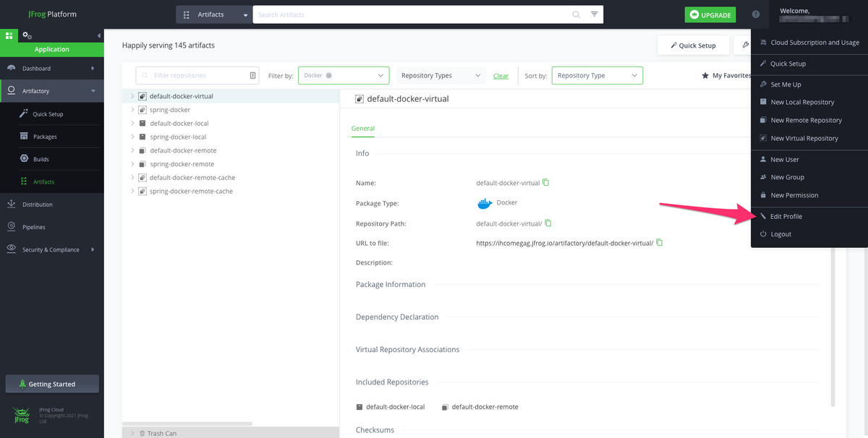The height and width of the screenshot is (438, 868).
Task: Expand the Trash Can node
Action: [x=132, y=433]
